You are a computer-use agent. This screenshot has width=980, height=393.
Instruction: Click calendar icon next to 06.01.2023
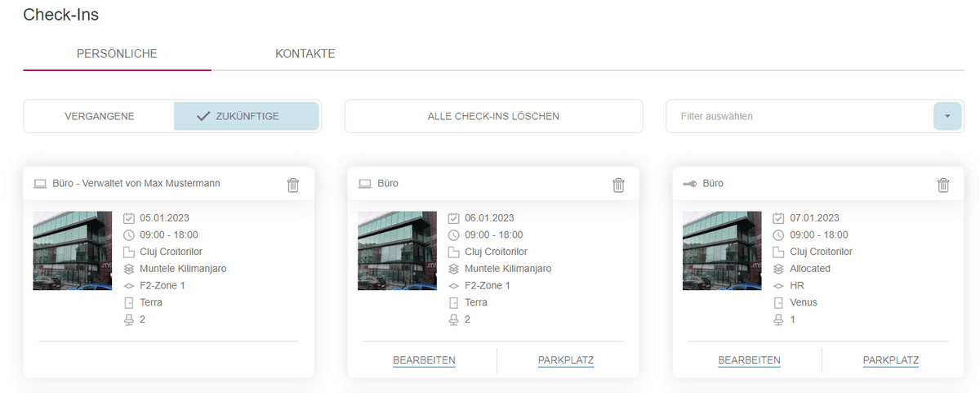(x=454, y=218)
